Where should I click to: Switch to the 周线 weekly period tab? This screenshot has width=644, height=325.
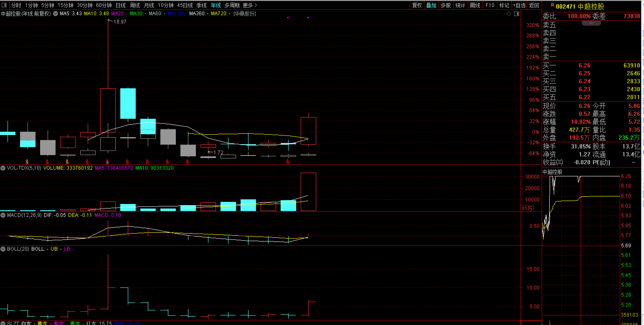pos(135,5)
